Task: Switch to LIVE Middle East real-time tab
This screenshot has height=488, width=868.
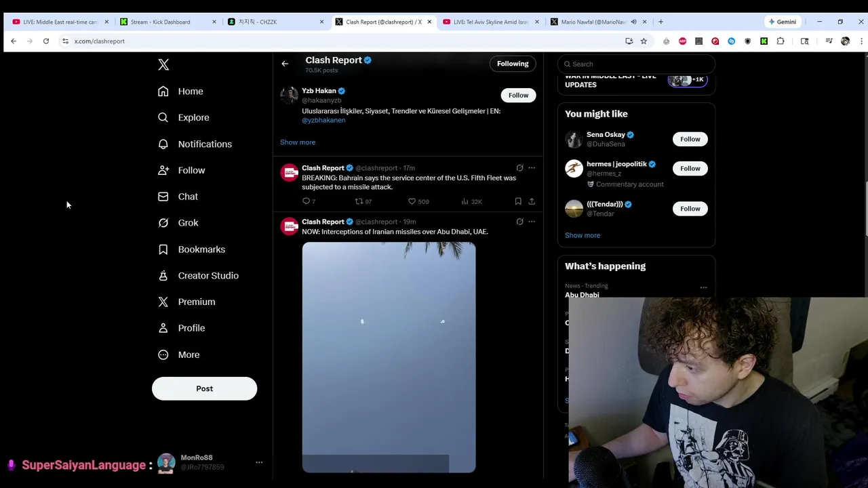Action: (x=60, y=22)
